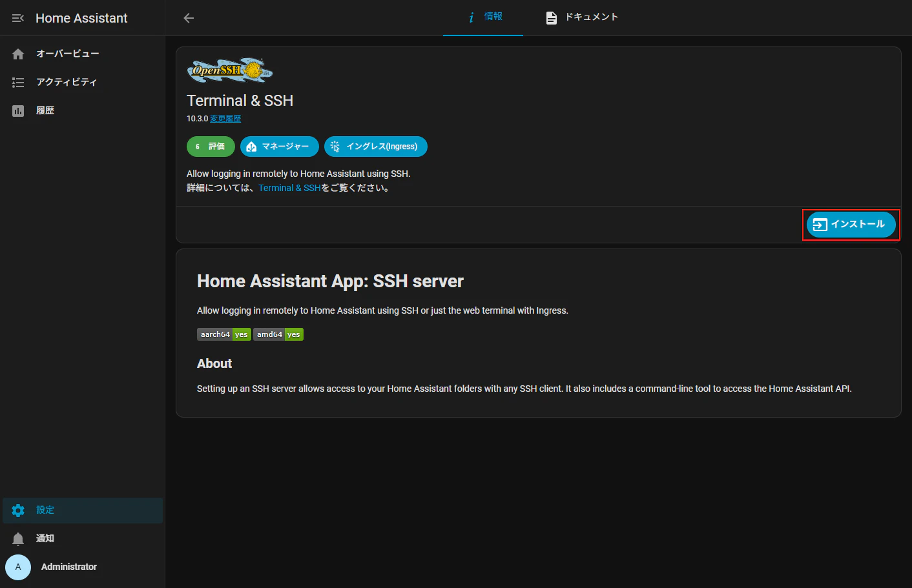The image size is (912, 588).
Task: Click the Terminal & SSH heading
Action: [240, 101]
